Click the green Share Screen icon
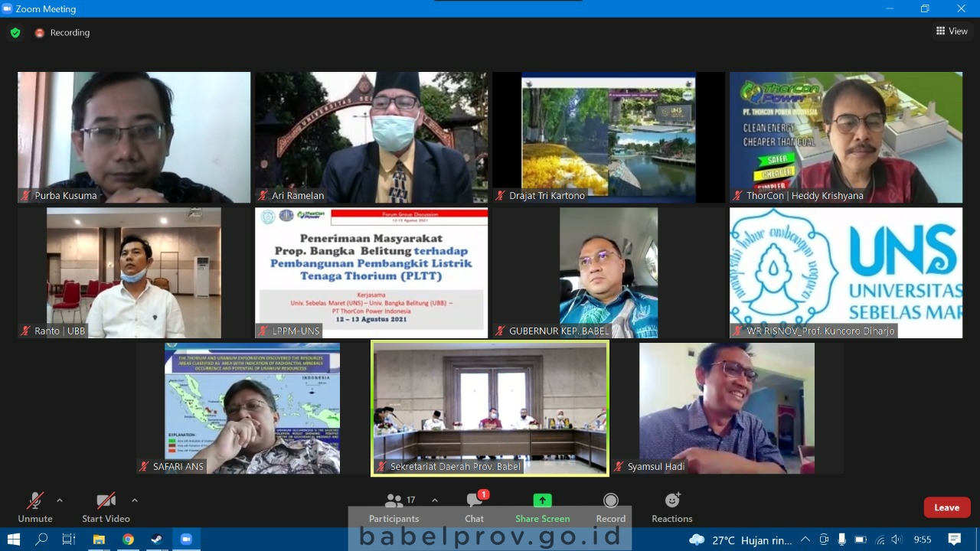The width and height of the screenshot is (980, 551). [x=542, y=501]
